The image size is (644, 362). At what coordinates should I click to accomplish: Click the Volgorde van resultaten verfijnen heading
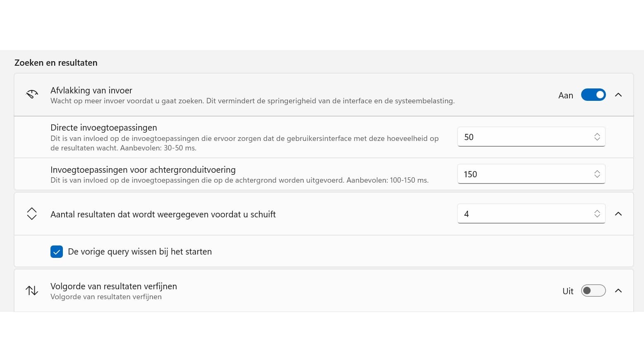(x=114, y=286)
